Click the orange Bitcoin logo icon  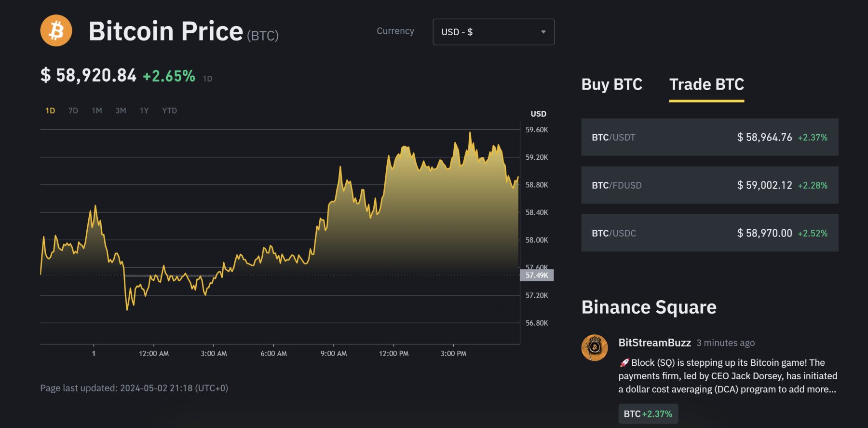(x=56, y=31)
